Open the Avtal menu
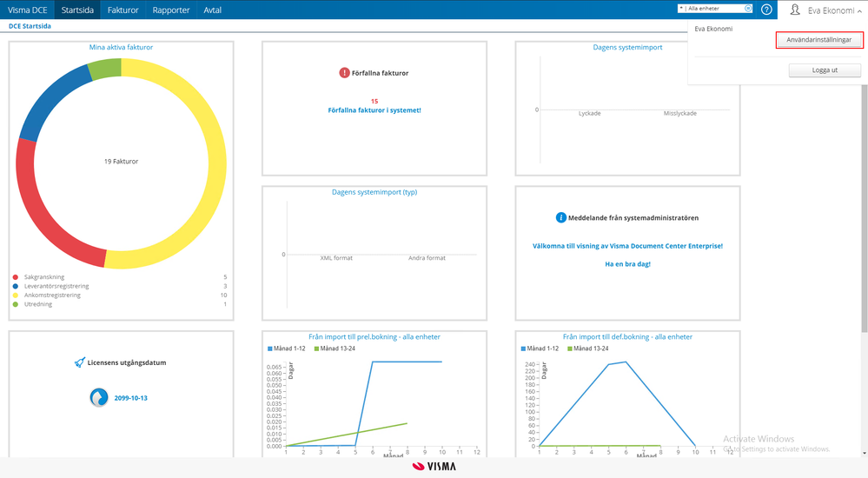This screenshot has height=478, width=868. [213, 10]
